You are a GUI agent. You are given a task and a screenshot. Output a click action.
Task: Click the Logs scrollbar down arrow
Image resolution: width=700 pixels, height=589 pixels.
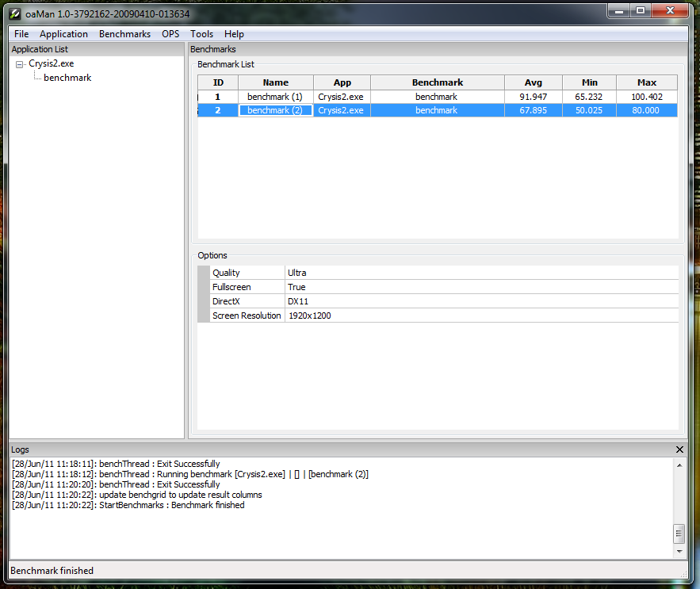click(679, 551)
